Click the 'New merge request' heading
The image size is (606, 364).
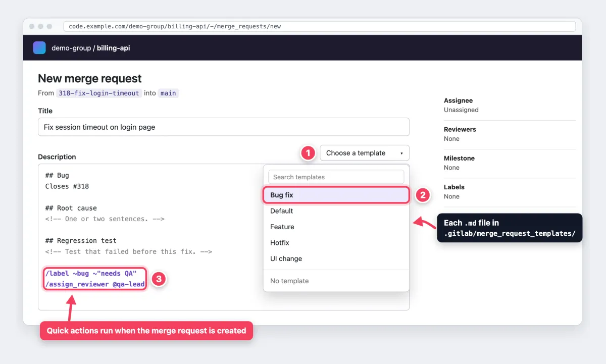point(90,78)
